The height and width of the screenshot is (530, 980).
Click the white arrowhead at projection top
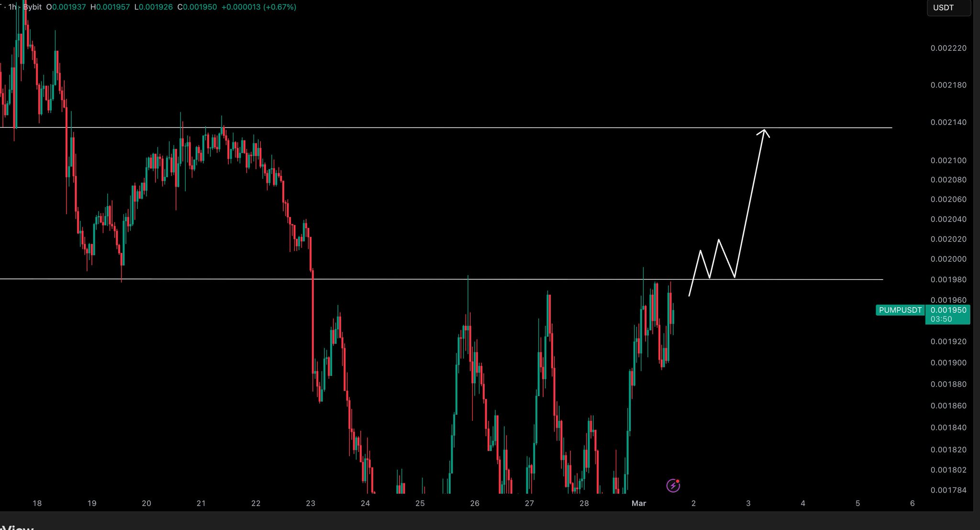coord(764,132)
